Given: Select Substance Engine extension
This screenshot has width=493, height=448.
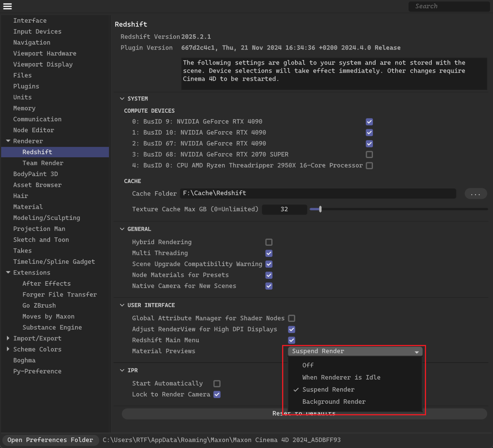Looking at the screenshot, I should click(x=52, y=328).
